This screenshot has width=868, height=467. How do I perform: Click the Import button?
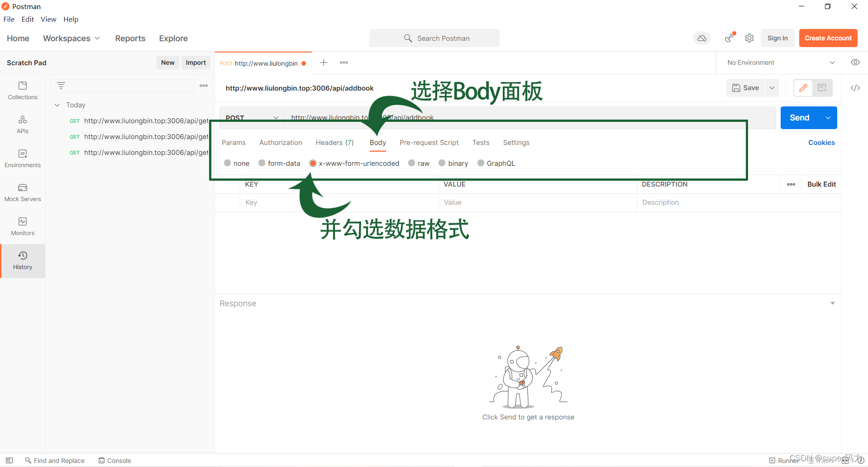point(196,63)
